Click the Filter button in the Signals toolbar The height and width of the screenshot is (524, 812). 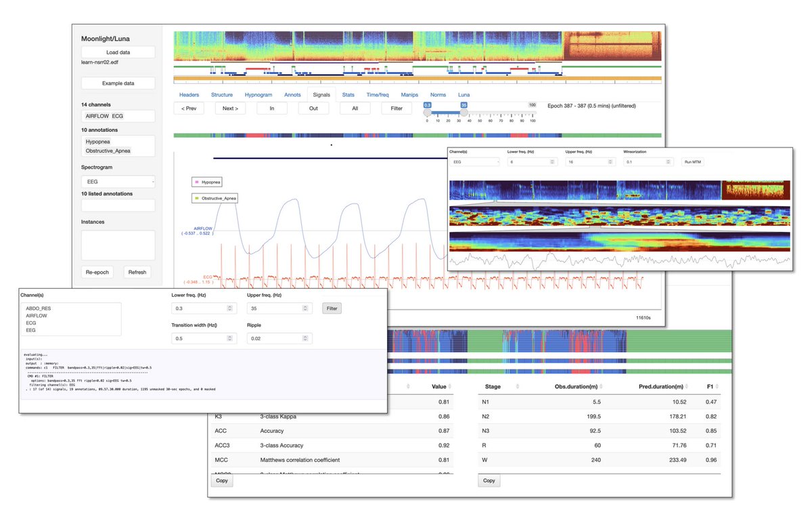click(397, 108)
